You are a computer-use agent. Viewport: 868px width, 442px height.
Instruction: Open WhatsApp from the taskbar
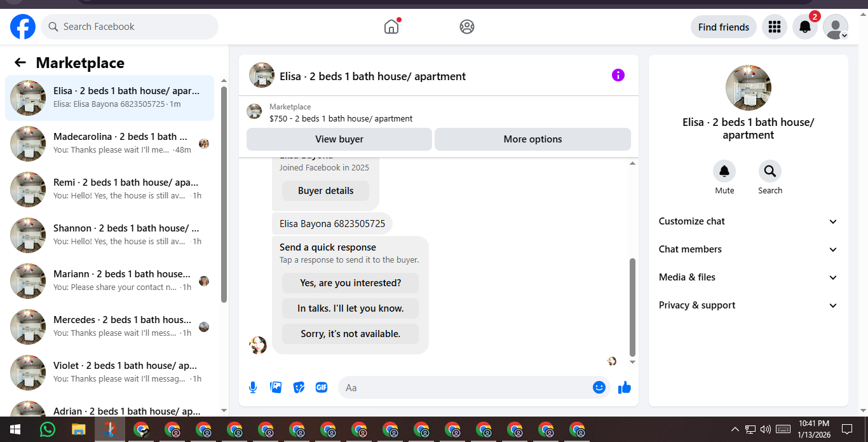[48, 429]
